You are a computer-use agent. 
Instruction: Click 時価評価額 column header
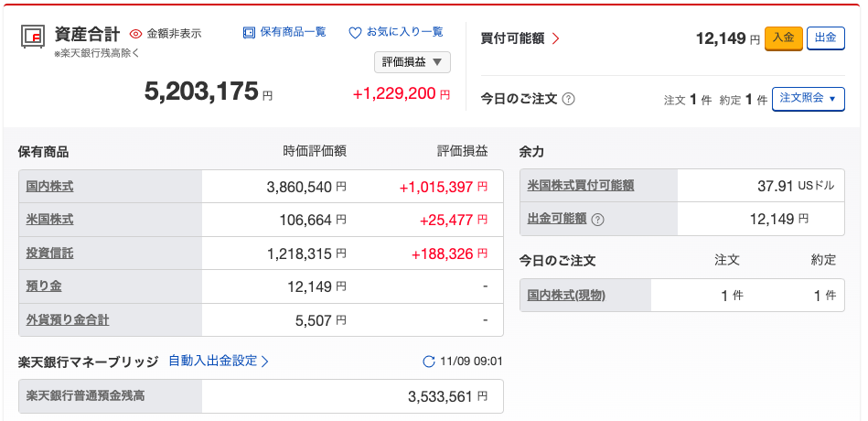point(315,151)
